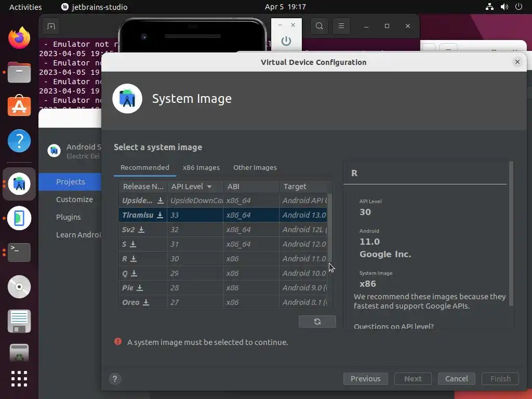Open the network status icon in top bar
The image size is (532, 399).
tap(489, 7)
